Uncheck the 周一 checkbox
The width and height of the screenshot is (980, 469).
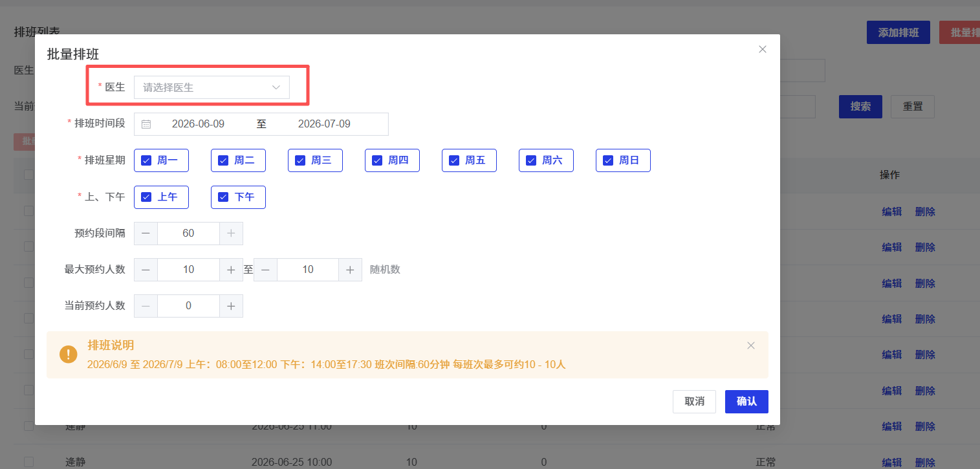coord(146,160)
